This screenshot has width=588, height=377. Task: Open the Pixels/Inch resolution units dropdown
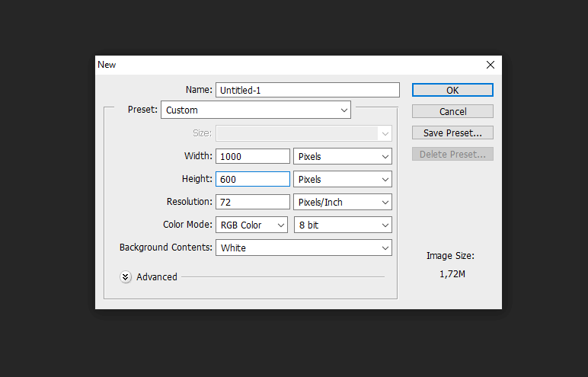click(x=343, y=202)
